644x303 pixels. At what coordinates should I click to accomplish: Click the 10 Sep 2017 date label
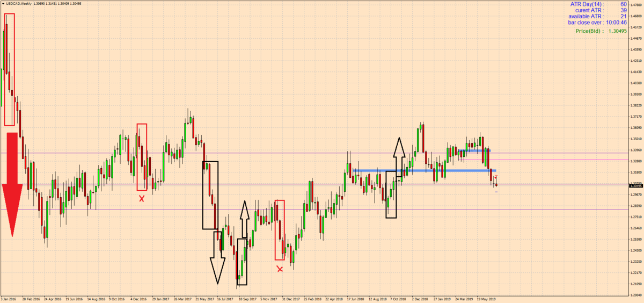pos(247,299)
